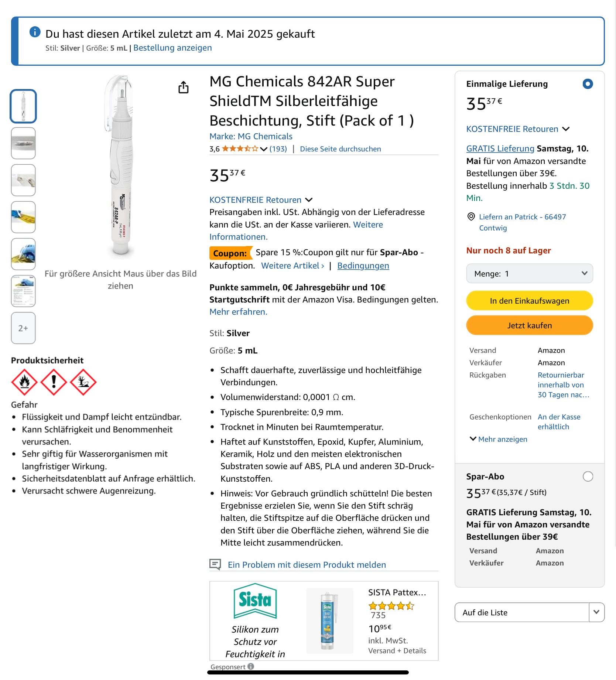Click the share icon above product image

click(x=184, y=88)
